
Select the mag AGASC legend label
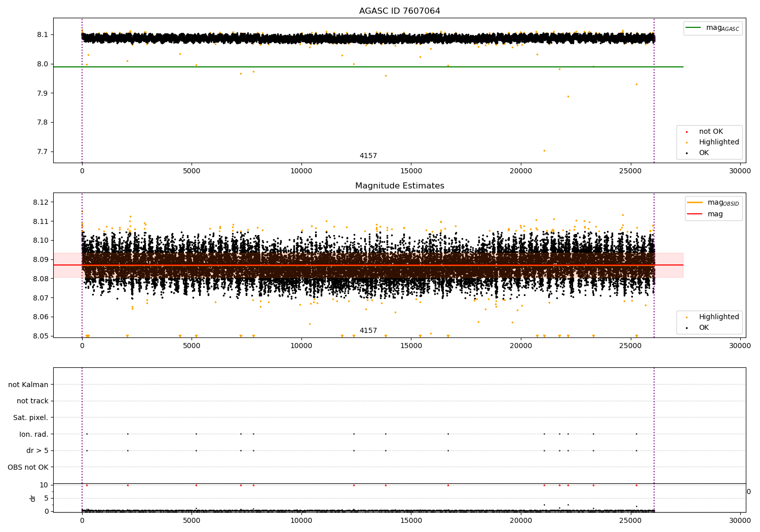(723, 28)
